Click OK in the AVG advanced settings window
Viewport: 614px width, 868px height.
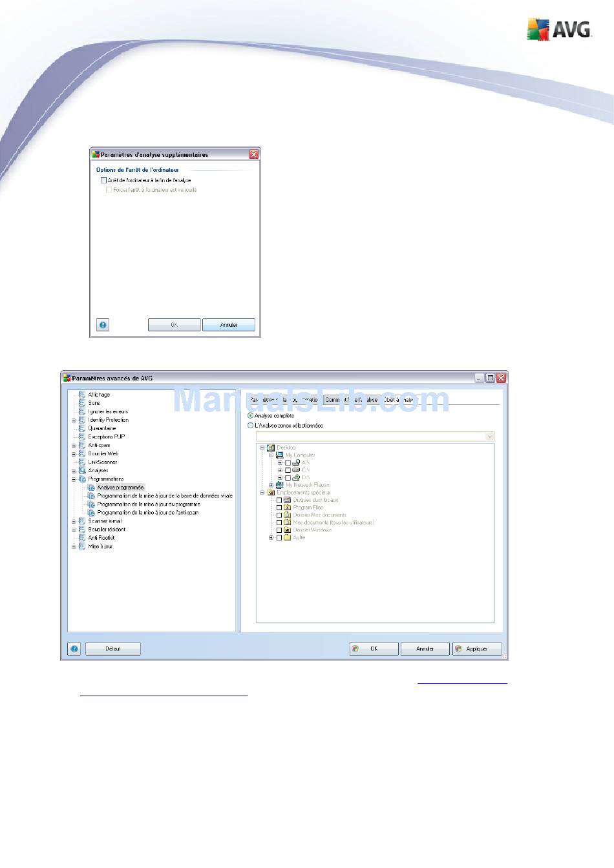point(374,649)
